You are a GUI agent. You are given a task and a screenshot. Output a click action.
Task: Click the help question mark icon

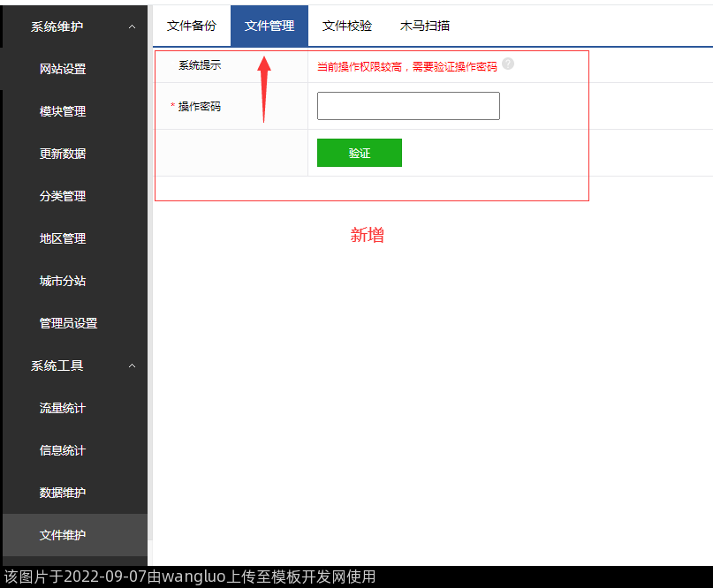coord(508,64)
